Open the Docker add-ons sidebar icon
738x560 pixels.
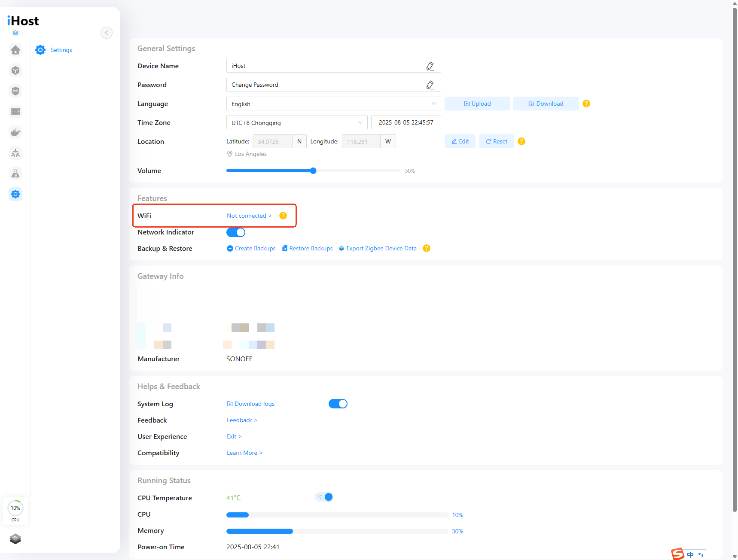pyautogui.click(x=15, y=132)
